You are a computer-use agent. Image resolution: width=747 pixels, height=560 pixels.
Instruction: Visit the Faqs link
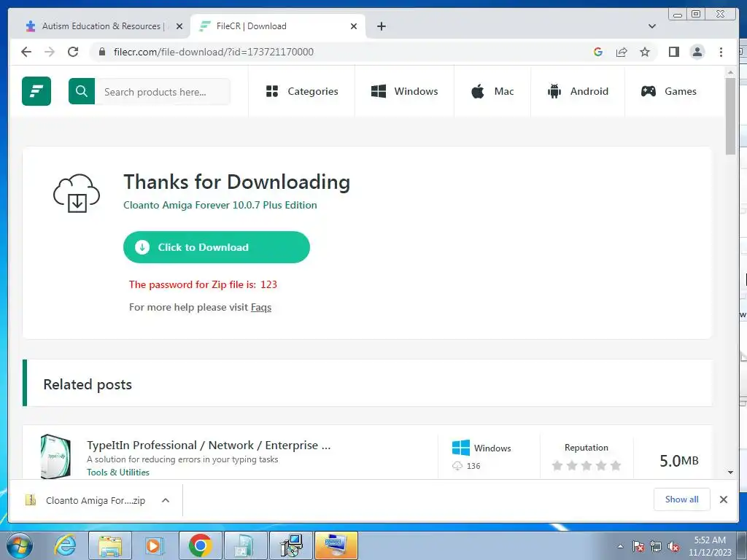click(x=261, y=307)
